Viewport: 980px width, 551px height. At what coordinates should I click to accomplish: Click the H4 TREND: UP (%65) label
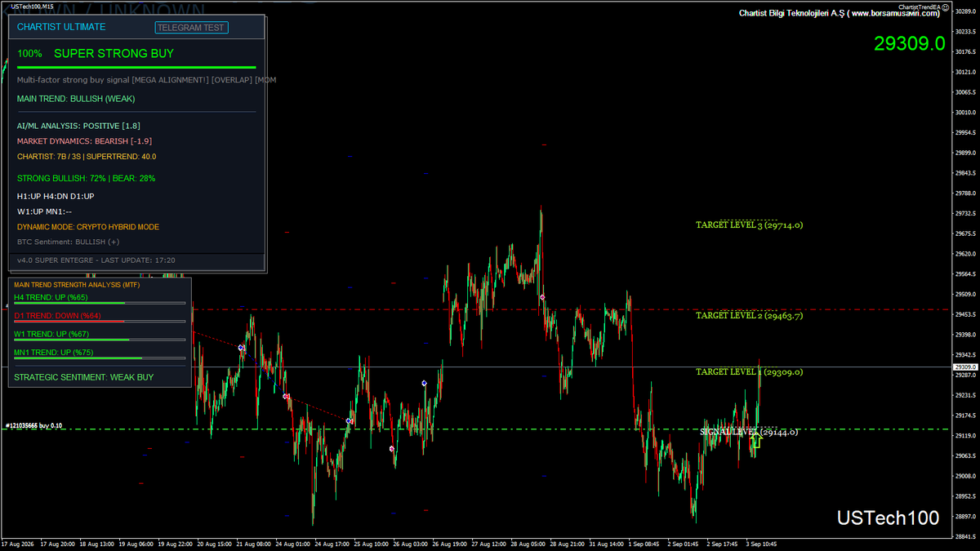[51, 297]
